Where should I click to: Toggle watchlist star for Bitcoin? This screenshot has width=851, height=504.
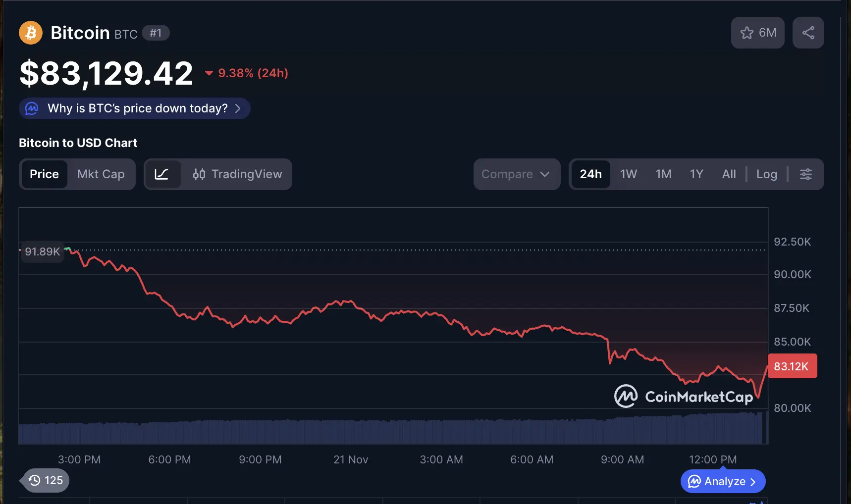(747, 33)
